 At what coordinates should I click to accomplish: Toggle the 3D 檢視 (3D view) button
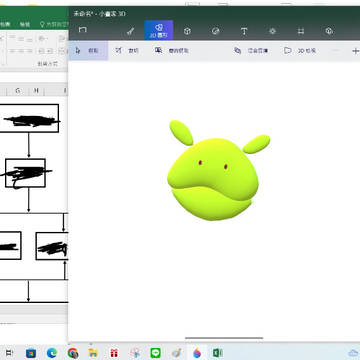coord(300,51)
